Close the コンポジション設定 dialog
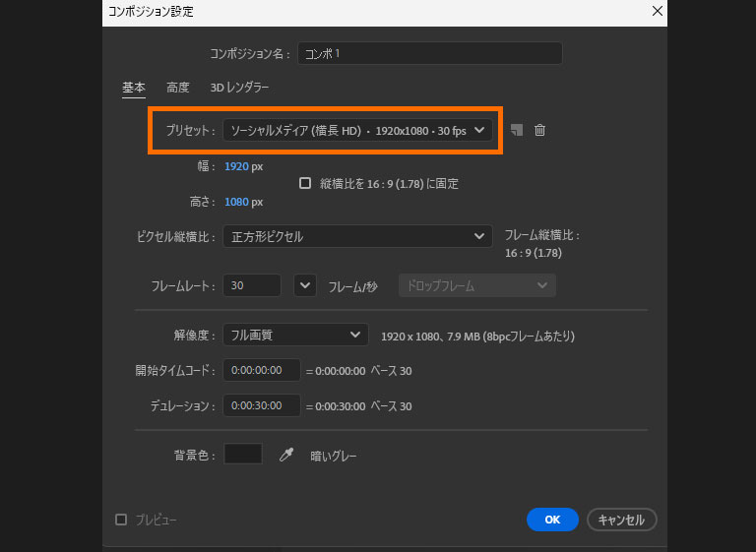 click(x=658, y=11)
